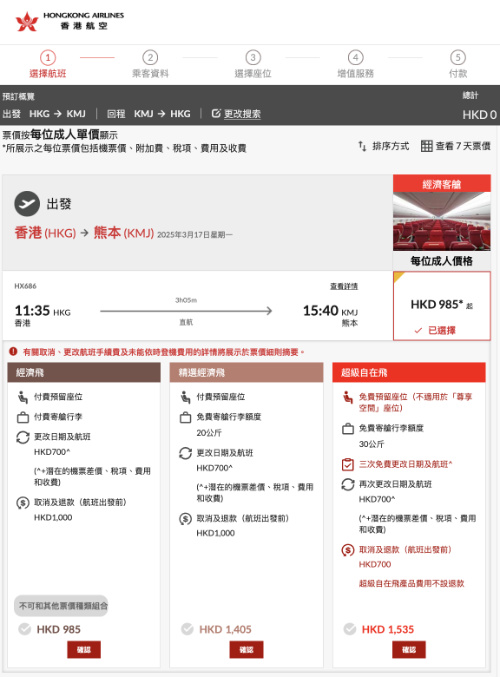The width and height of the screenshot is (500, 677).
Task: Click baggage icon in 超級自在飛 column
Action: click(x=348, y=429)
